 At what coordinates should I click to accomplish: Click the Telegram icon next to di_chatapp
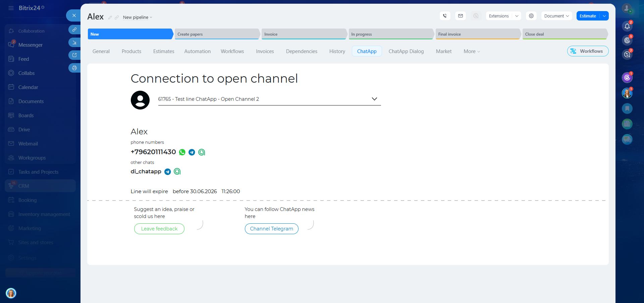(167, 172)
